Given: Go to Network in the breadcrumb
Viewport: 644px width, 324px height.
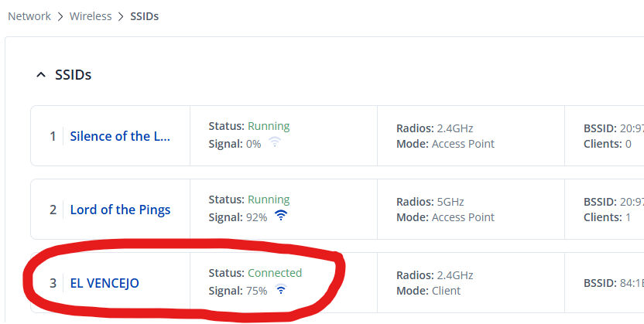Looking at the screenshot, I should [29, 15].
